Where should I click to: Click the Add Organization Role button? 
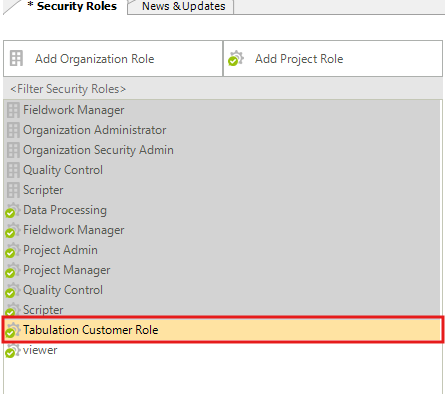click(x=113, y=59)
